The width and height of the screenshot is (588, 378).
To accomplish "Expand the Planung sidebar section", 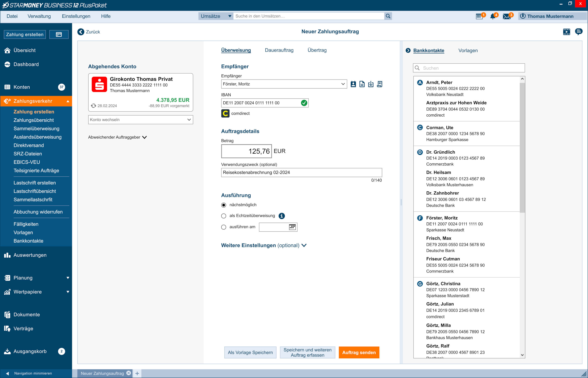I will 68,278.
